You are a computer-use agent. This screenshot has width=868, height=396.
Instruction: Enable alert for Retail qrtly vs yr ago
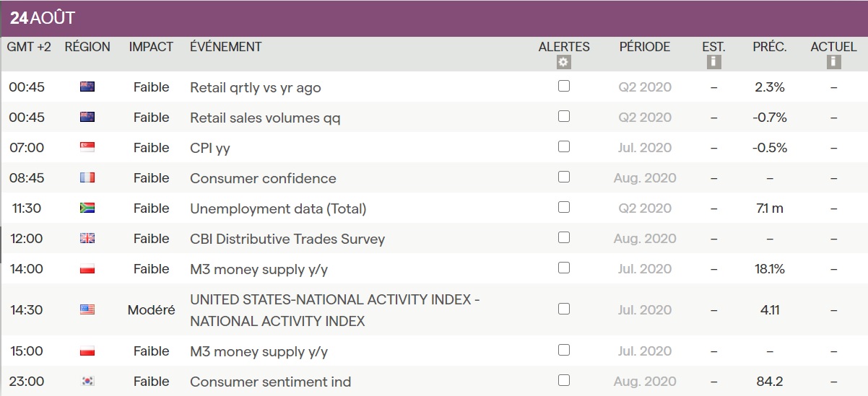tap(564, 86)
